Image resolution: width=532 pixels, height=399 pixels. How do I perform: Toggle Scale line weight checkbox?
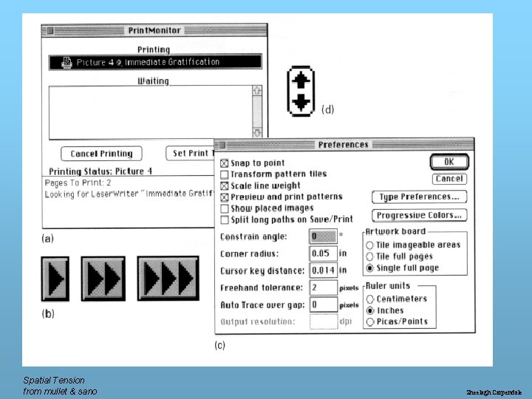coord(225,186)
